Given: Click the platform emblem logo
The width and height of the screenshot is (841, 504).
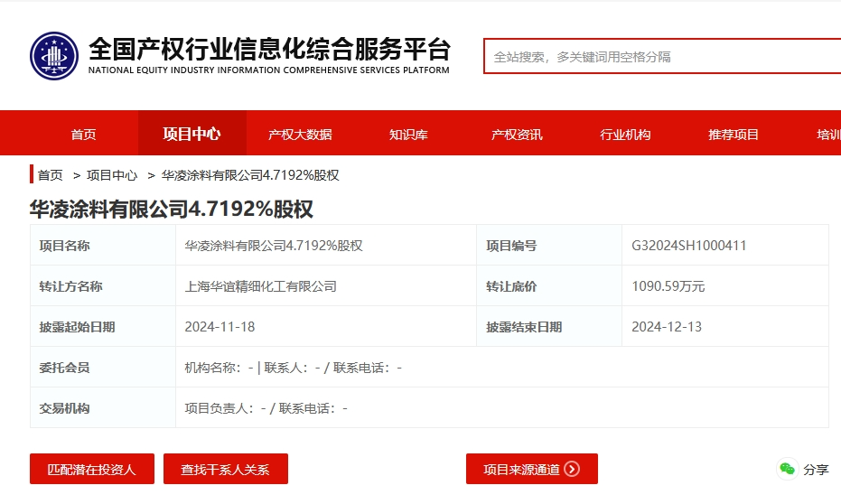Looking at the screenshot, I should [54, 56].
